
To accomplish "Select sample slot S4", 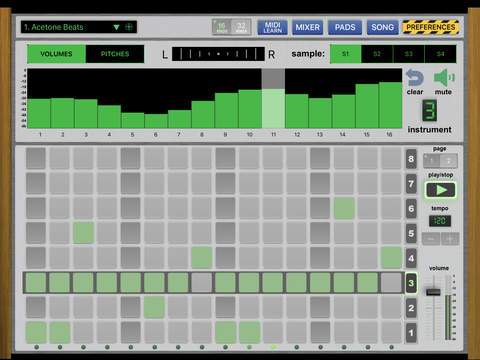I will (x=440, y=54).
